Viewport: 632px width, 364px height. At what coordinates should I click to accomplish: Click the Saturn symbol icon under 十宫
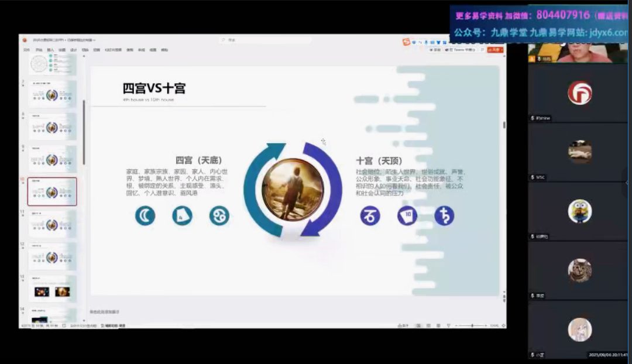pyautogui.click(x=444, y=216)
